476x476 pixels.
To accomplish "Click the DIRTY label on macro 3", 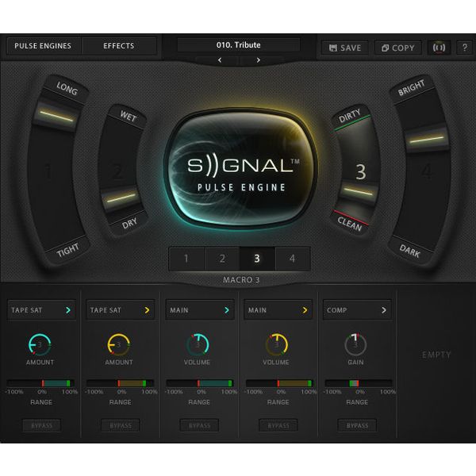I will 349,116.
